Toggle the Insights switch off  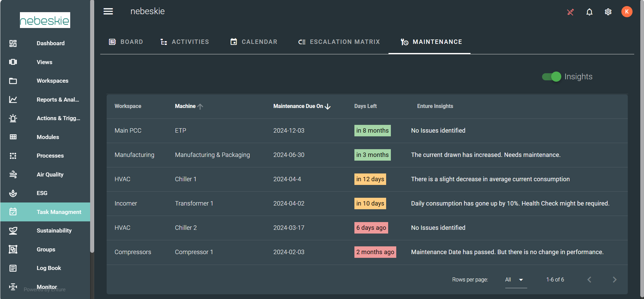click(x=552, y=77)
